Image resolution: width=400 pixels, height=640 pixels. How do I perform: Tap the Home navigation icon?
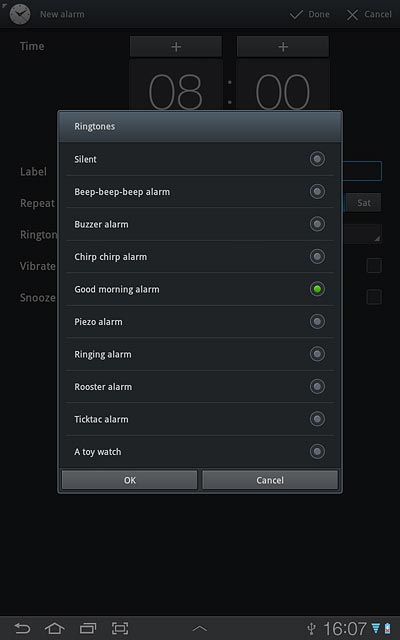click(55, 628)
